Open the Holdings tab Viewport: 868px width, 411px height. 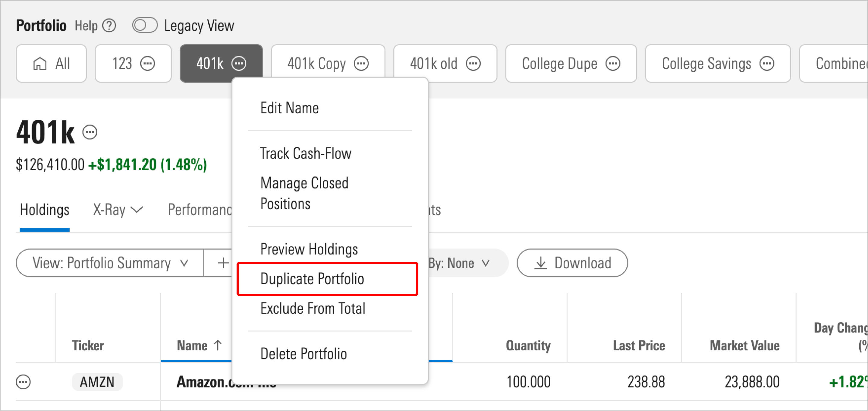[45, 210]
